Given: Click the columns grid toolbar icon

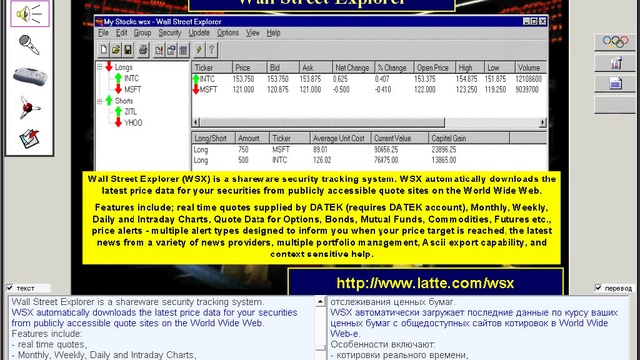Looking at the screenshot, I should (183, 50).
